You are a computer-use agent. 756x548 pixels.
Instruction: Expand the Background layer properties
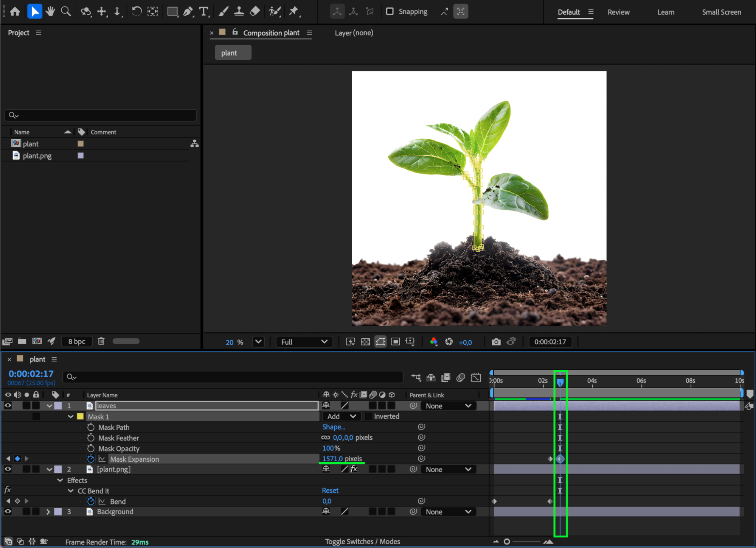[x=48, y=512]
